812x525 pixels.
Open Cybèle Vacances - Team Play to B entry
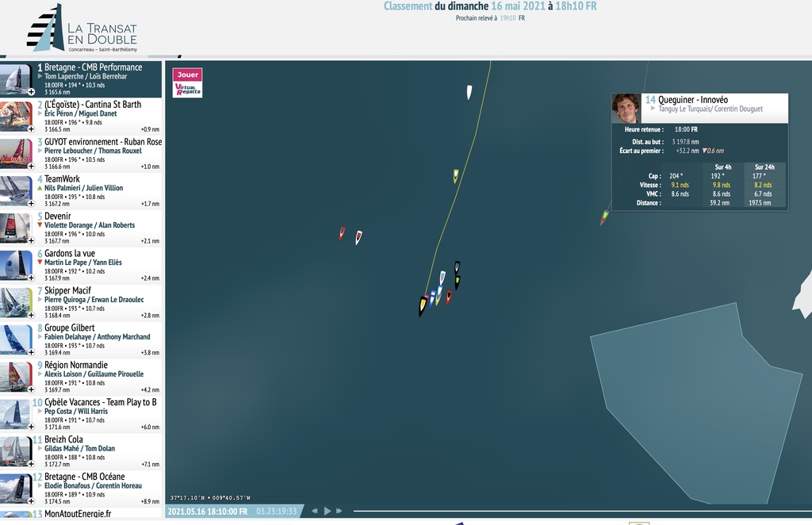[81, 414]
